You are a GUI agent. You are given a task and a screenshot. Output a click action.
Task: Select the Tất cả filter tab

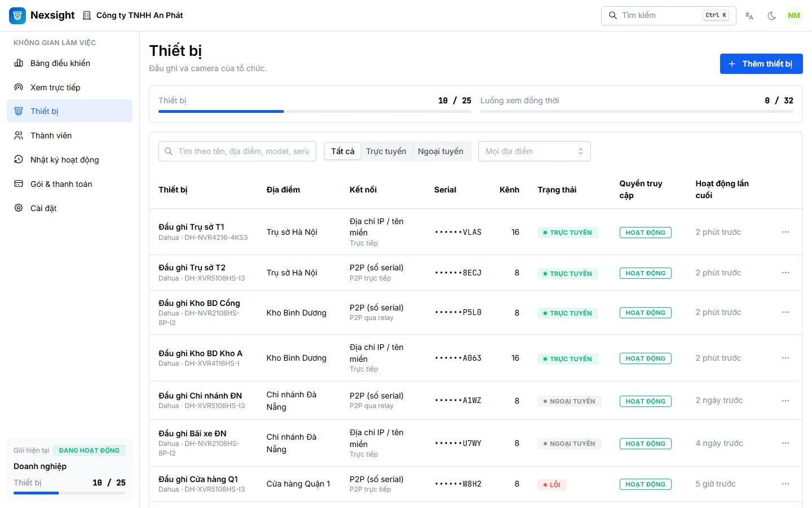pos(343,151)
